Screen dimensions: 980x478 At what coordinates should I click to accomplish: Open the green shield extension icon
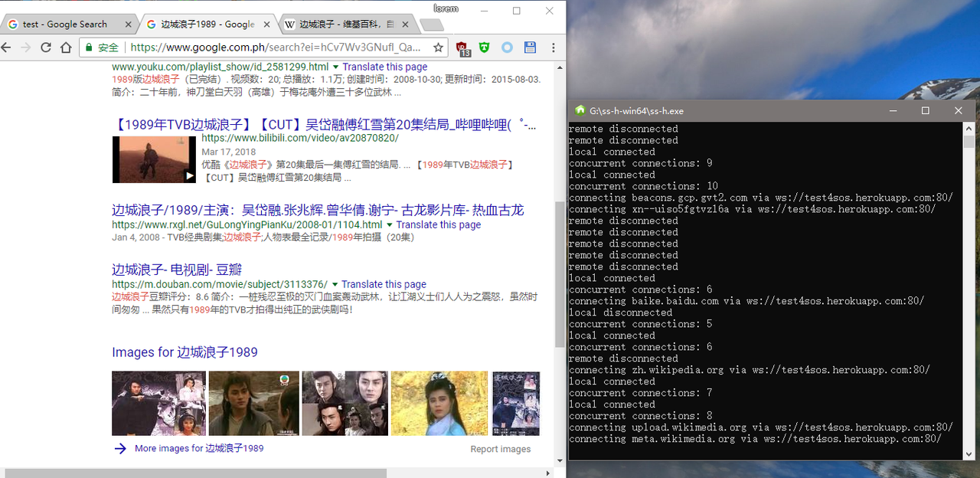[484, 47]
